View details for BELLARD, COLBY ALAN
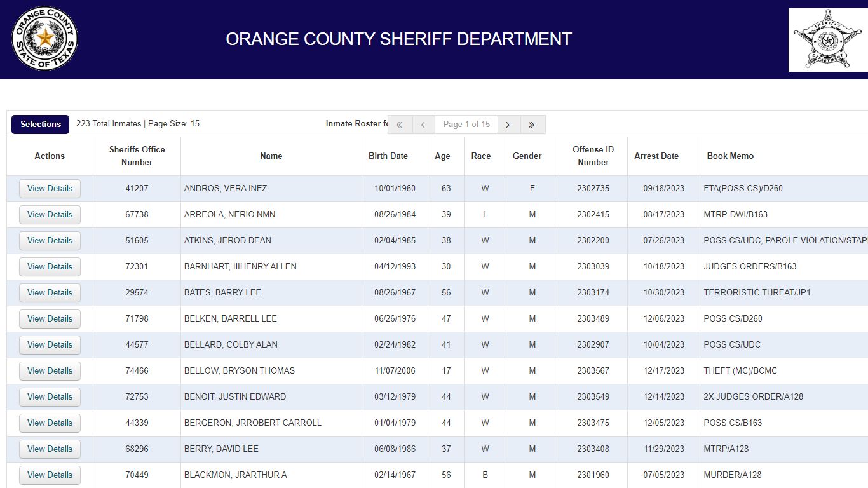Image resolution: width=868 pixels, height=488 pixels. coord(50,345)
